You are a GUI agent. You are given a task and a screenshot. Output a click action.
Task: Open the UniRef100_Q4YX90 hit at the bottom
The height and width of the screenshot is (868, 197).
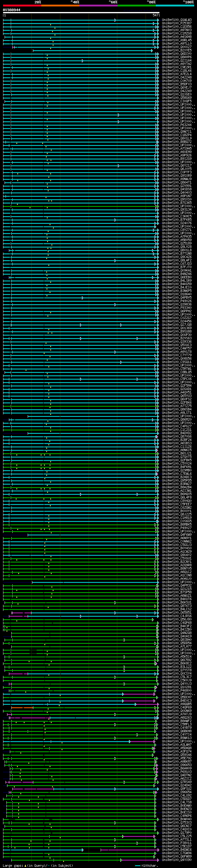point(176,860)
